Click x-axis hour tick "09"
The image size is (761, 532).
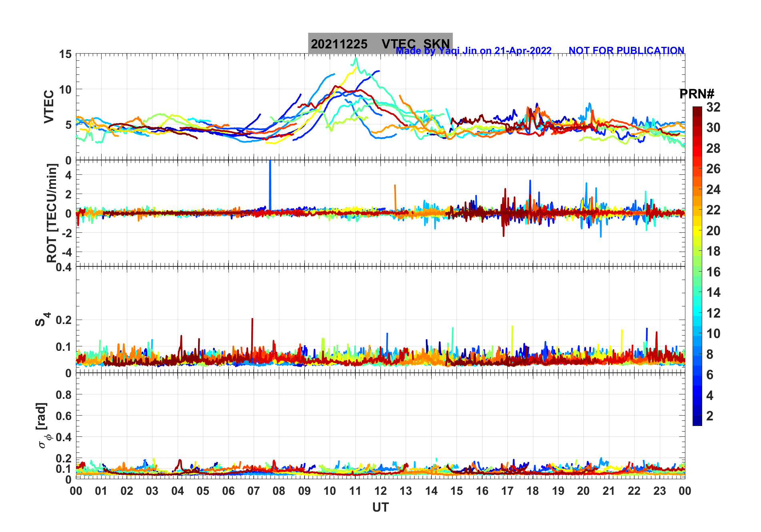tap(304, 491)
